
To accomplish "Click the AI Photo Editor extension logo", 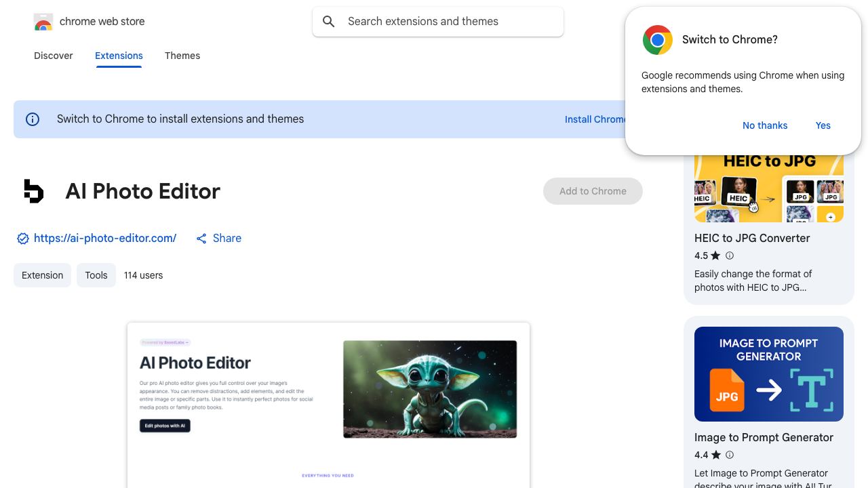I will [x=34, y=191].
